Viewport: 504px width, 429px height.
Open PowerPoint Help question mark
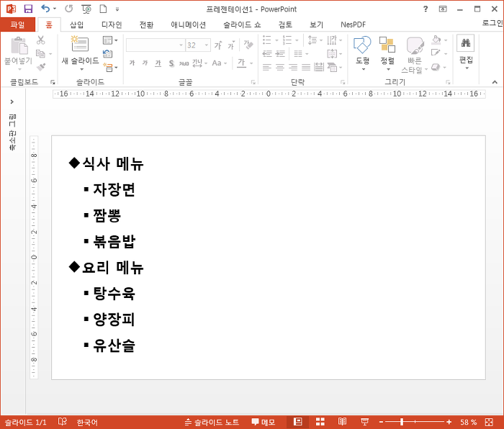point(426,9)
